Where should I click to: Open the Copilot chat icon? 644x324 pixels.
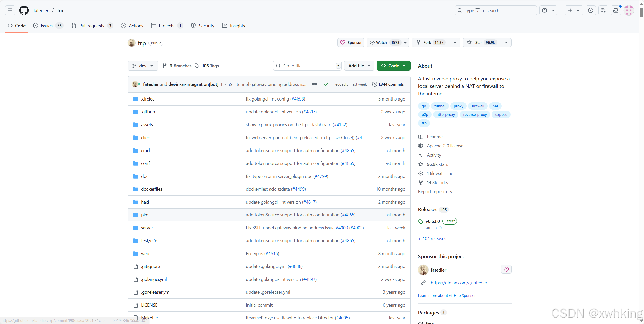[x=544, y=10]
